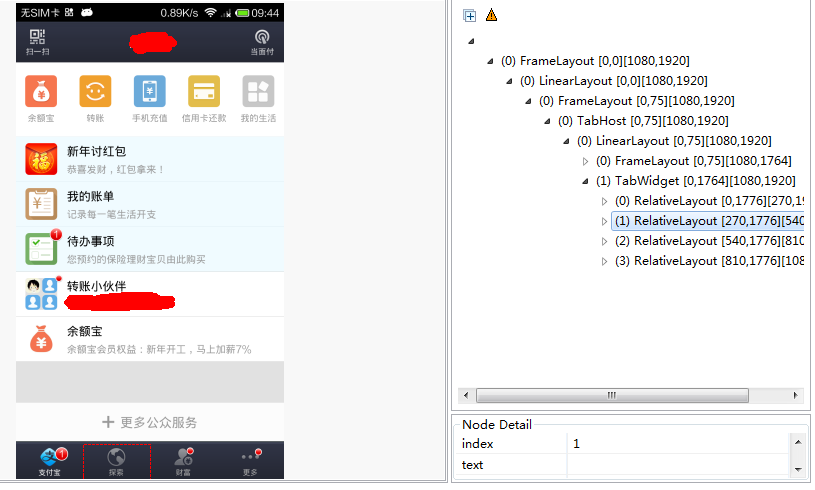The height and width of the screenshot is (490, 815).
Task: Switch to the 财富 wealth tab
Action: coord(183,461)
